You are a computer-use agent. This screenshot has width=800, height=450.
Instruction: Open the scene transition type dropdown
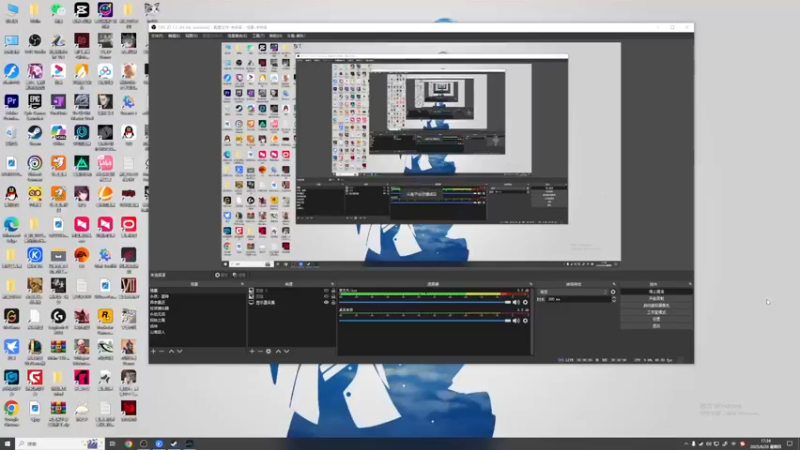tap(573, 292)
